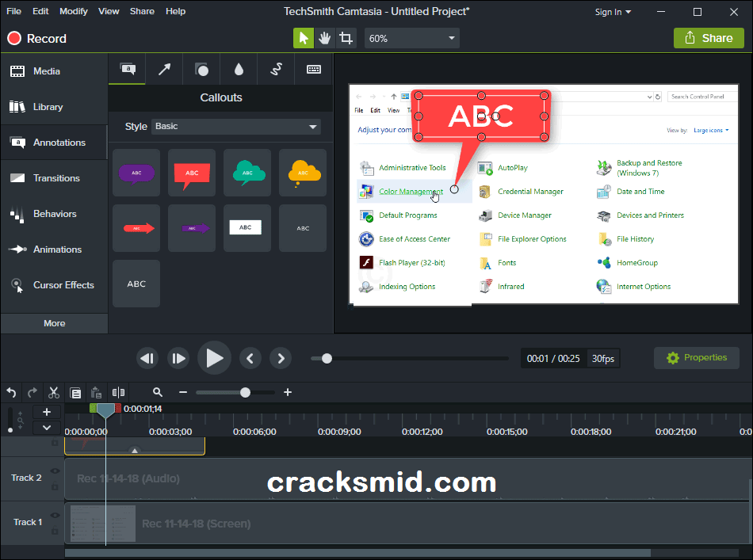Image resolution: width=753 pixels, height=560 pixels.
Task: Open the Share menu in the menu bar
Action: tap(142, 11)
